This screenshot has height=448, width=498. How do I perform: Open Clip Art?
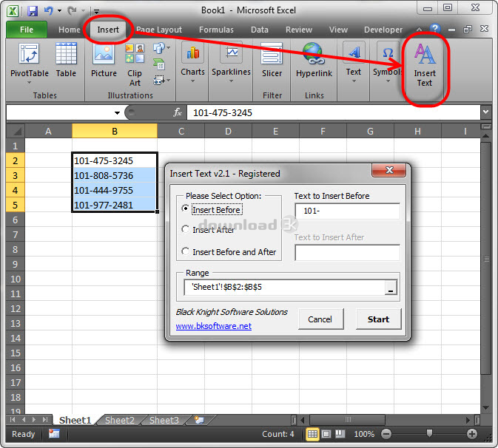pos(135,64)
